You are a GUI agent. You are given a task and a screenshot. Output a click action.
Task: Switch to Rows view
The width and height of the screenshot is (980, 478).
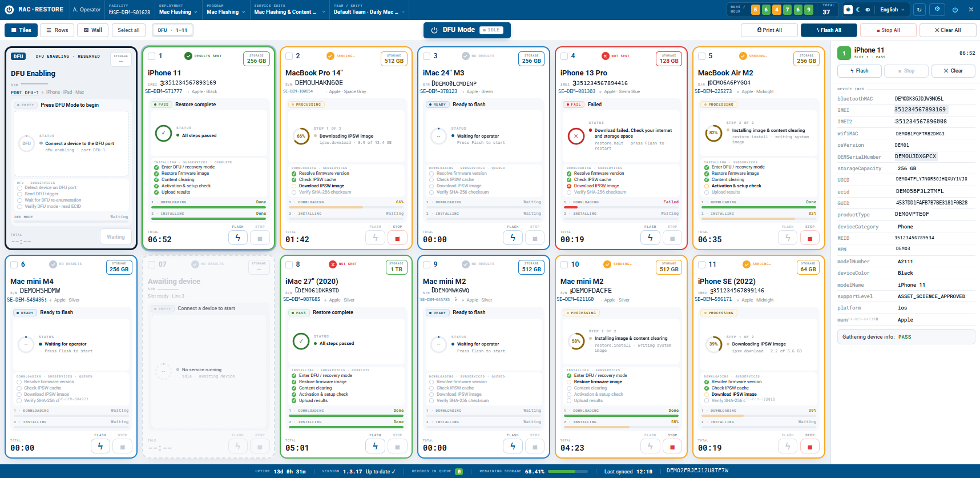point(57,30)
